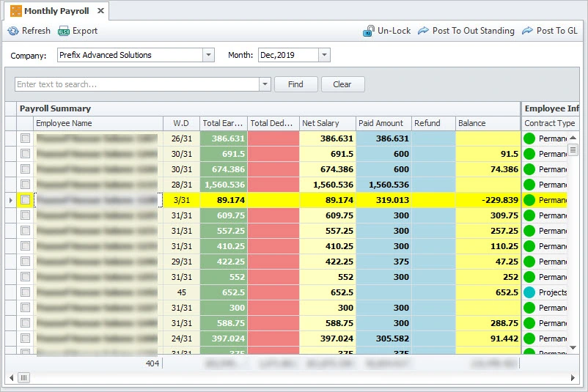Expand the Month date dropdown
588x392 pixels.
click(x=325, y=55)
